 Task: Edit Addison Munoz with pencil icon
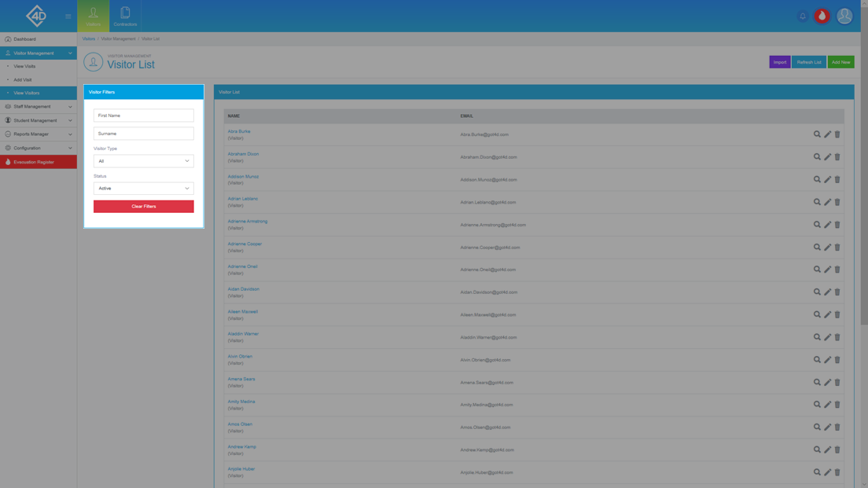[827, 179]
